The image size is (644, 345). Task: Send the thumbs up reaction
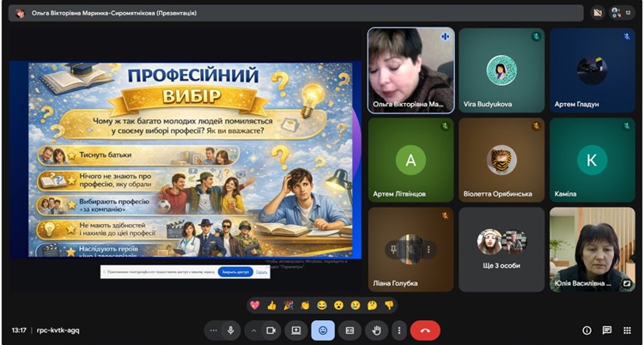pyautogui.click(x=272, y=305)
